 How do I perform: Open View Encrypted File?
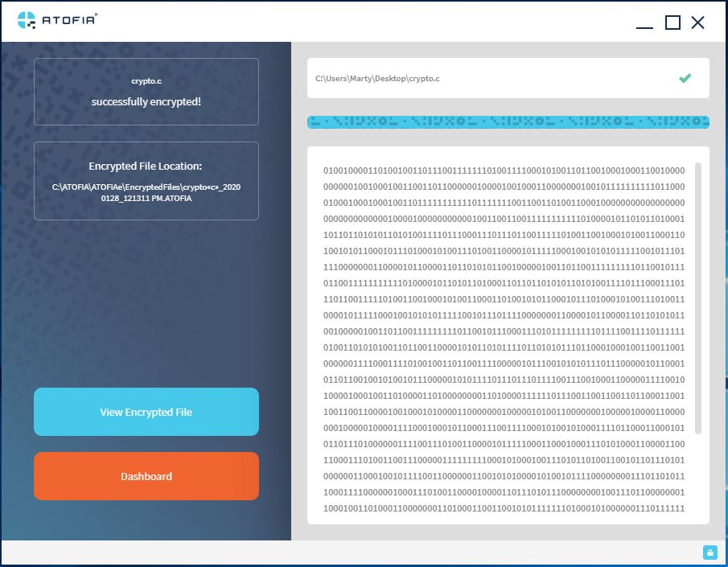pos(146,412)
